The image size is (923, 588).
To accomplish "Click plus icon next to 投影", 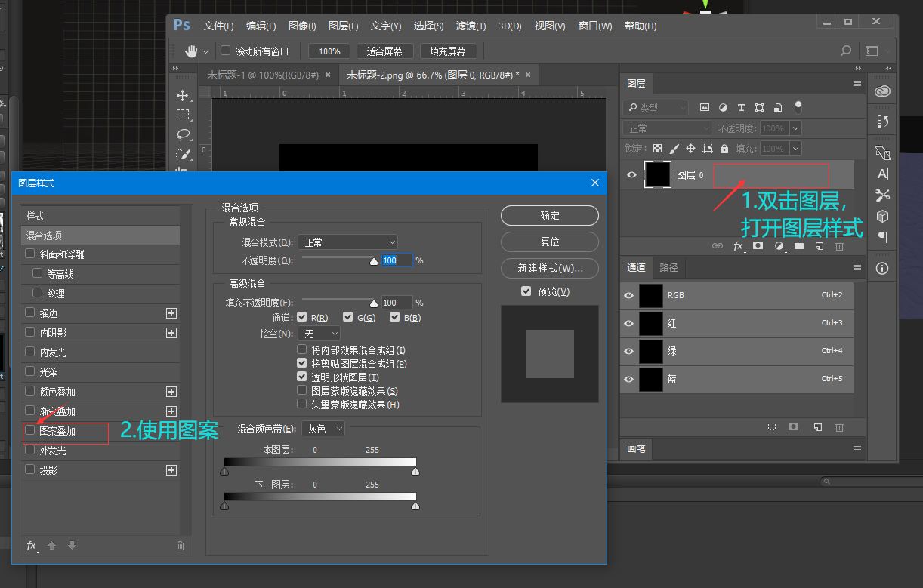I will 171,470.
